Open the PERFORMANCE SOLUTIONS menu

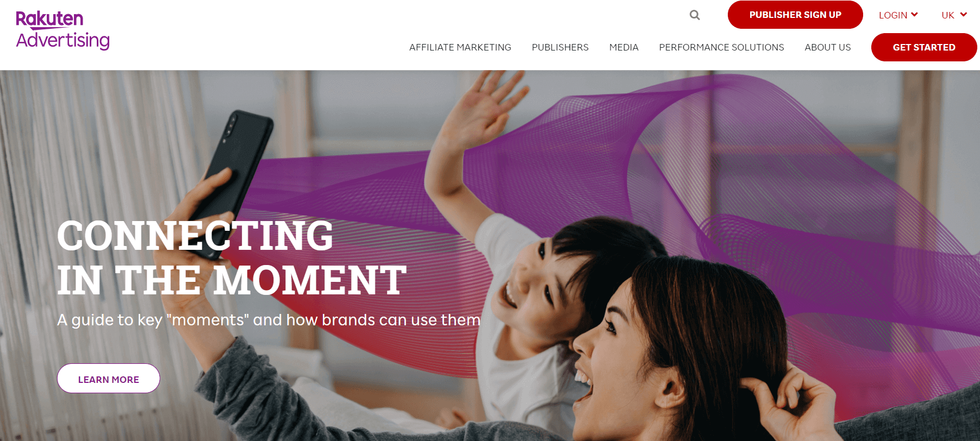721,47
